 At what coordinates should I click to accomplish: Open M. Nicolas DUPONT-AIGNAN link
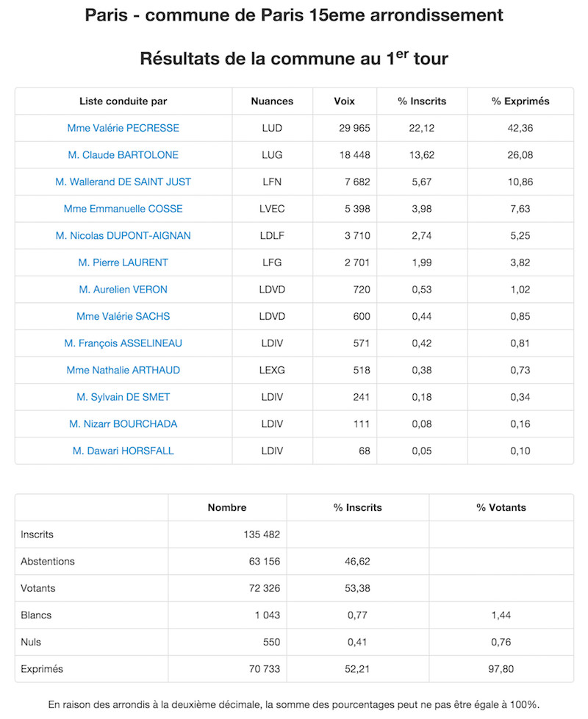coord(123,236)
